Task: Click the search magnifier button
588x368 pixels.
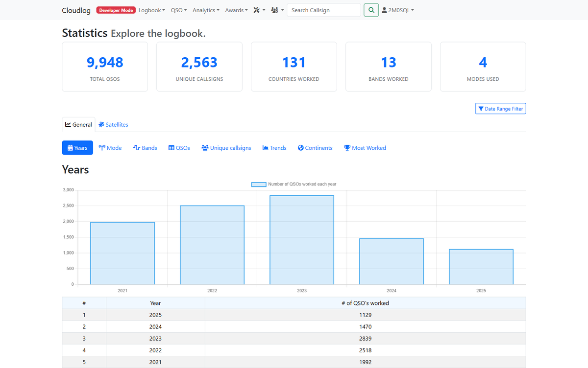Action: pos(371,10)
